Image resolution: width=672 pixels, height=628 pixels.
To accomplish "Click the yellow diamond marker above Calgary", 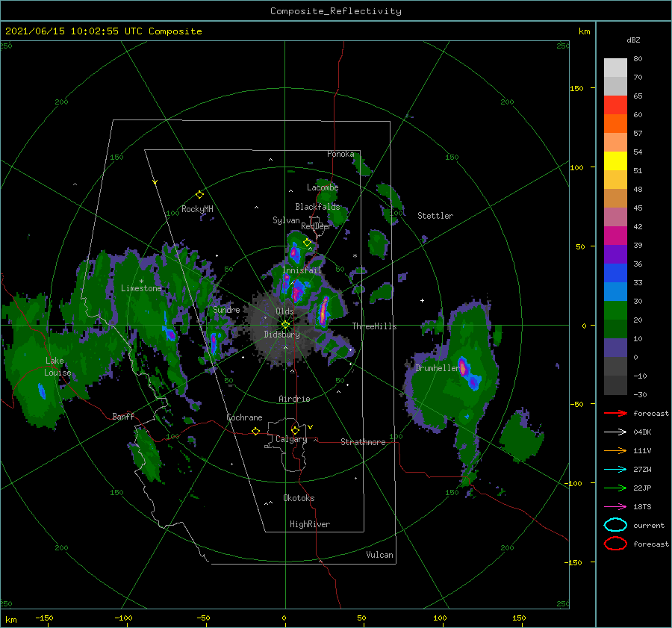I will 295,430.
